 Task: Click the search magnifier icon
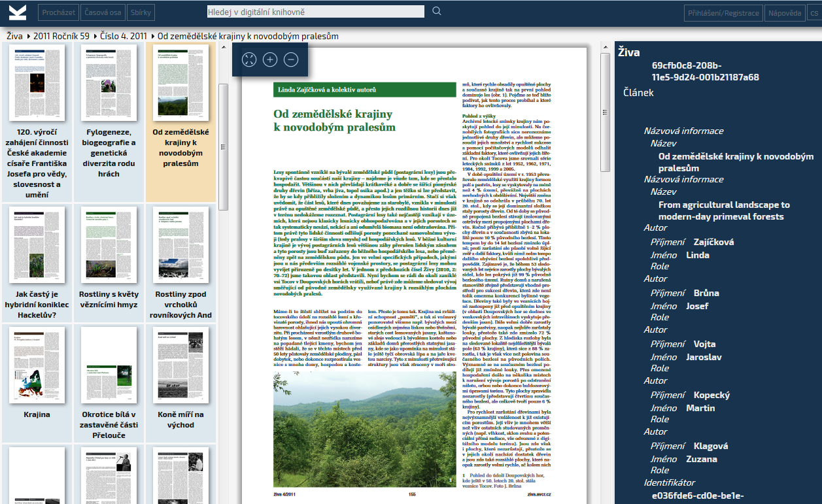437,11
